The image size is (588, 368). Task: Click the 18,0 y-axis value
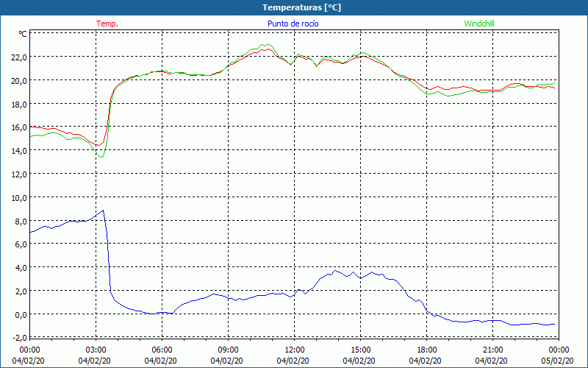point(20,104)
